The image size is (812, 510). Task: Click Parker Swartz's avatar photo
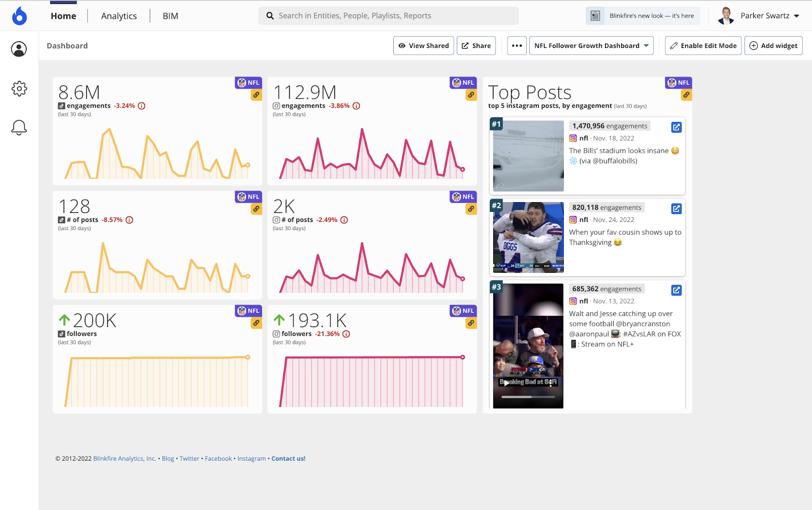(x=726, y=16)
